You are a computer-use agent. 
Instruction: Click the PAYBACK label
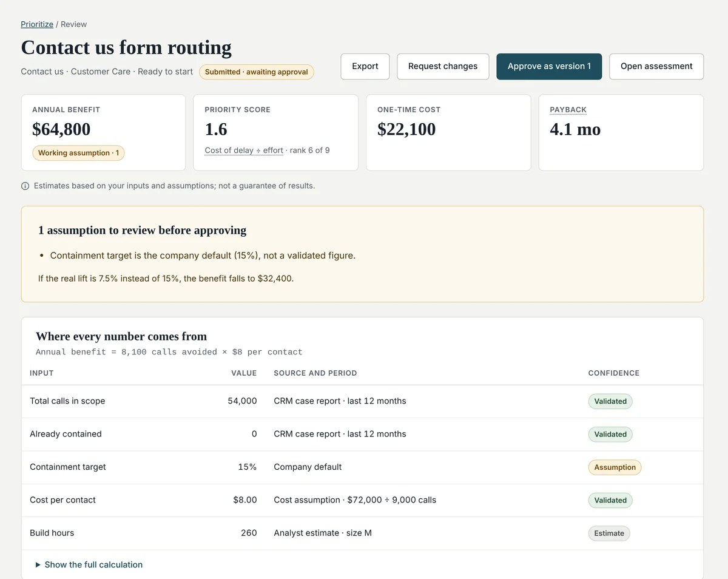(568, 110)
